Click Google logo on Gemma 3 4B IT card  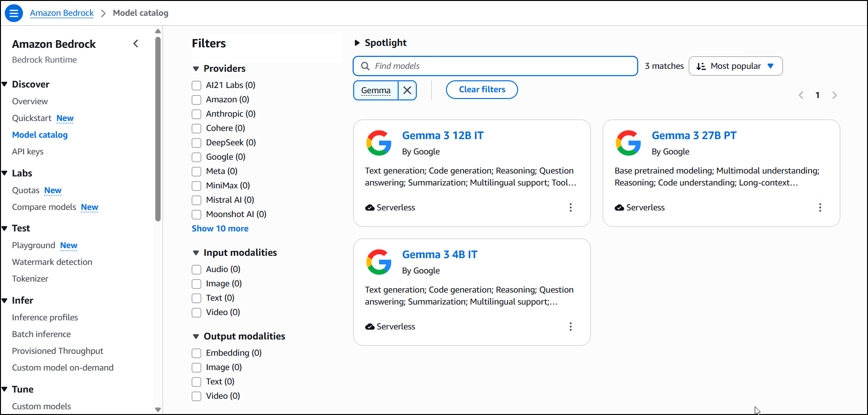pos(379,262)
